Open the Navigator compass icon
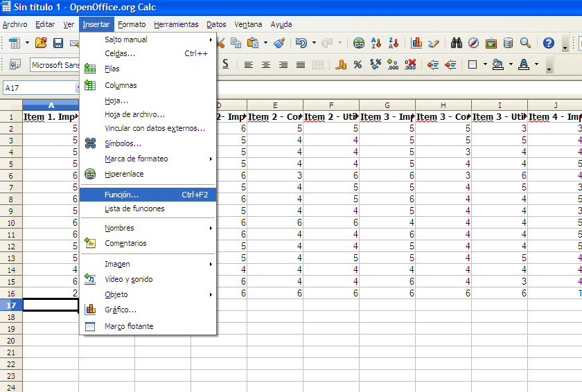Screen dimensions: 582x392 click(x=473, y=43)
